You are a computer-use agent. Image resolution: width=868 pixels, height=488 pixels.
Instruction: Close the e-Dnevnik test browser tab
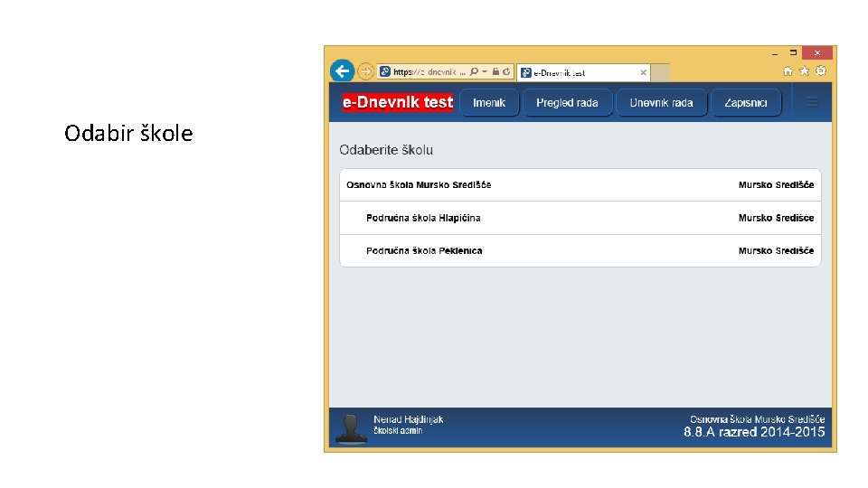(643, 72)
